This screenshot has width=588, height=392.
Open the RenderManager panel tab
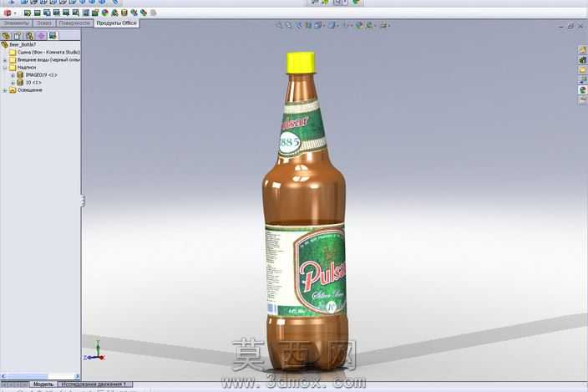click(53, 36)
